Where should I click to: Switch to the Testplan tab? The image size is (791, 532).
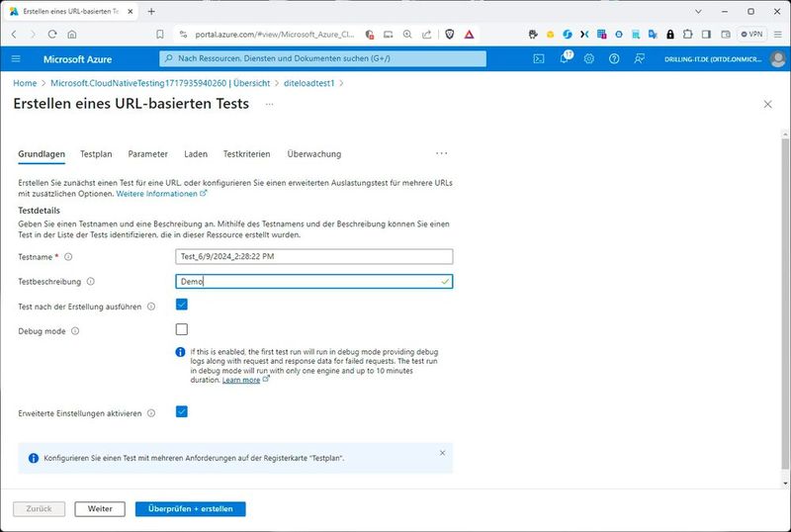pos(96,154)
